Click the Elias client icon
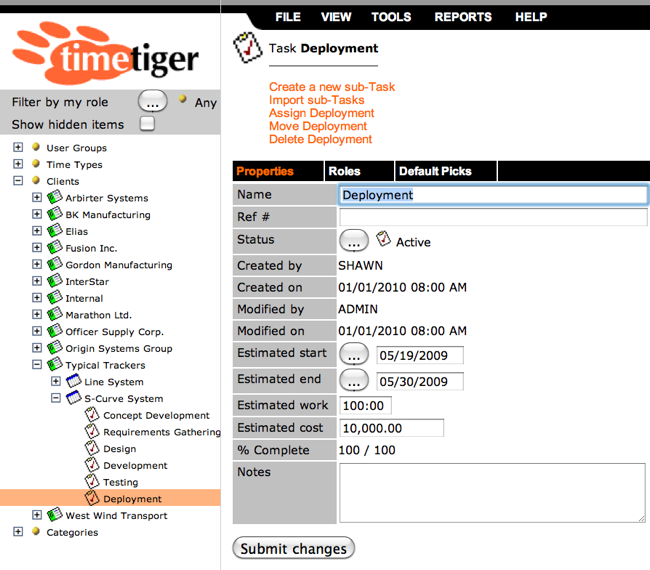 click(x=55, y=230)
